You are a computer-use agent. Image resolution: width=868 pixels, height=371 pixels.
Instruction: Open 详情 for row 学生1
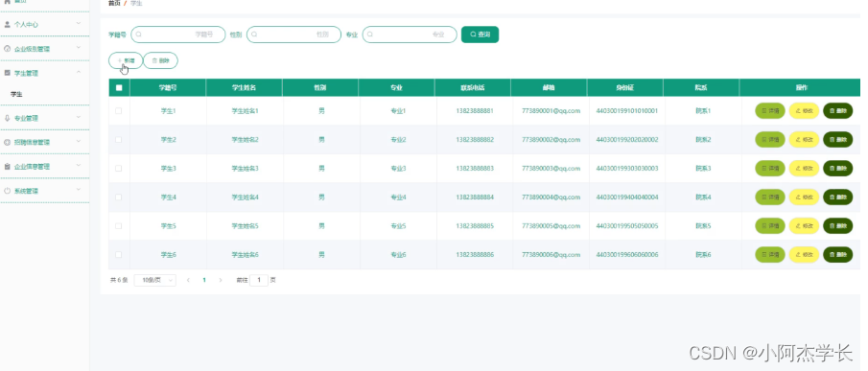pyautogui.click(x=770, y=110)
